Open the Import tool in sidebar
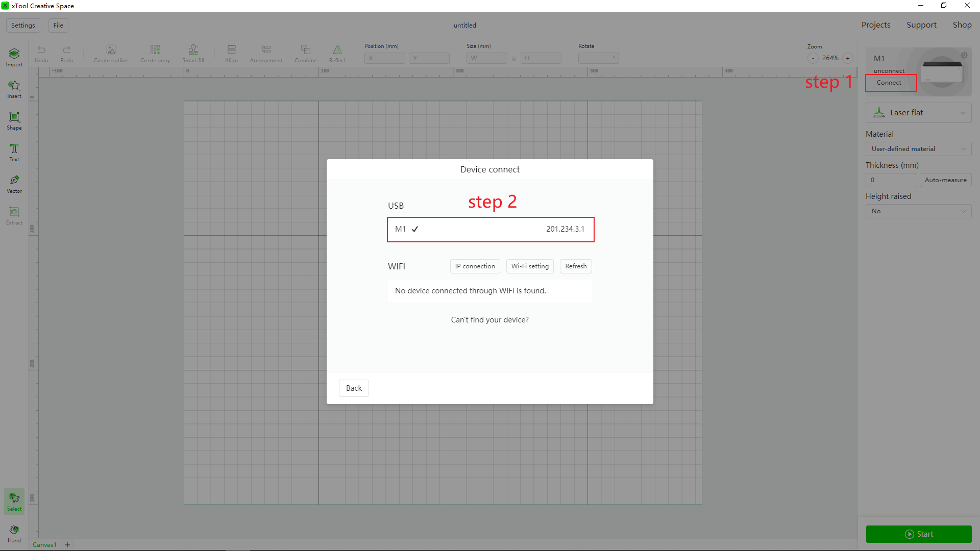The width and height of the screenshot is (980, 551). pos(14,57)
